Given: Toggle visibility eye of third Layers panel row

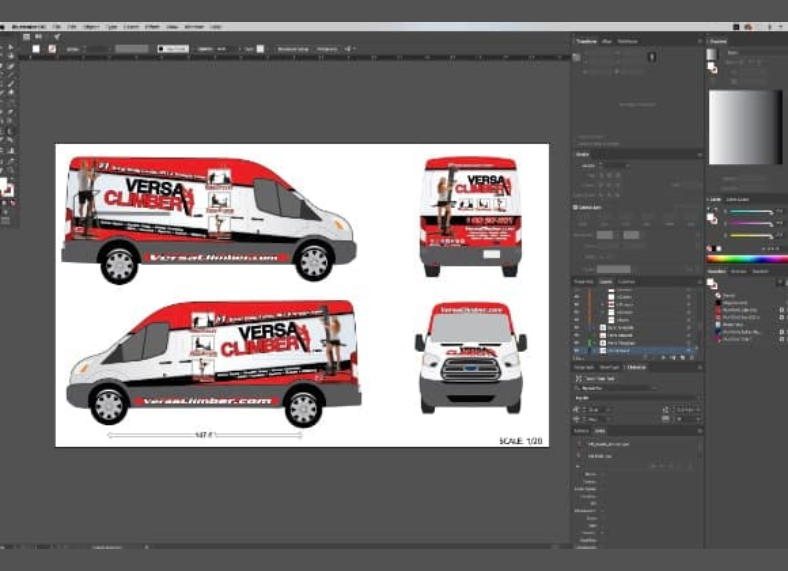Looking at the screenshot, I should [x=576, y=305].
